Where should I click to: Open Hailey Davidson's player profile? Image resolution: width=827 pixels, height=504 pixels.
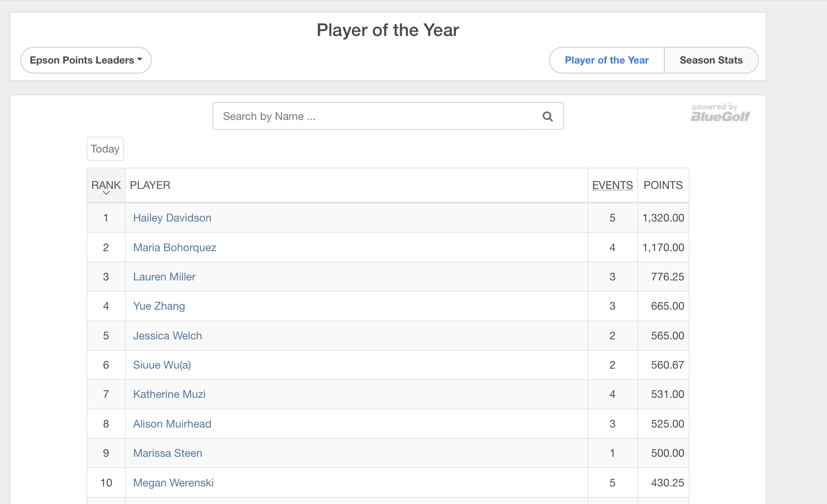coord(172,218)
